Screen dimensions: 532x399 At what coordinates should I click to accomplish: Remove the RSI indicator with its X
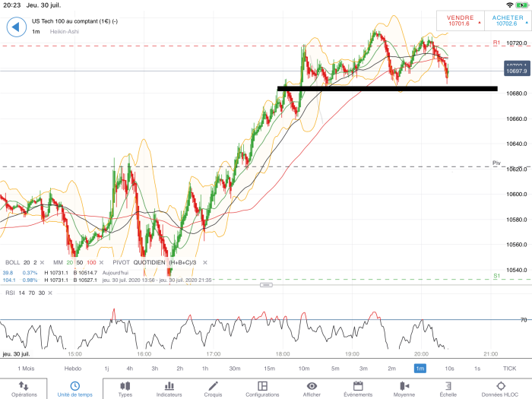(x=50, y=293)
